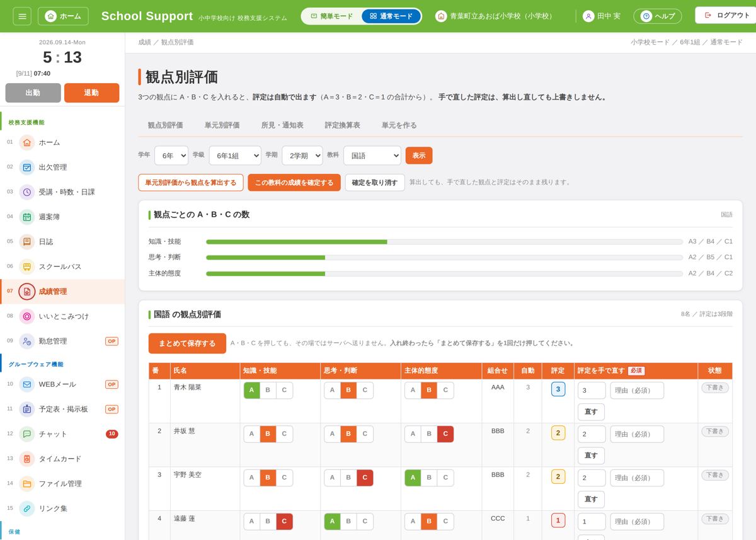
Task: Switch to 評定換算表 tab
Action: (343, 125)
